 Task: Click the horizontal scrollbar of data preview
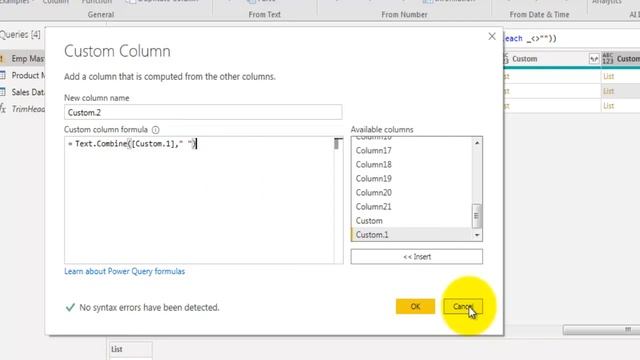[x=601, y=330]
